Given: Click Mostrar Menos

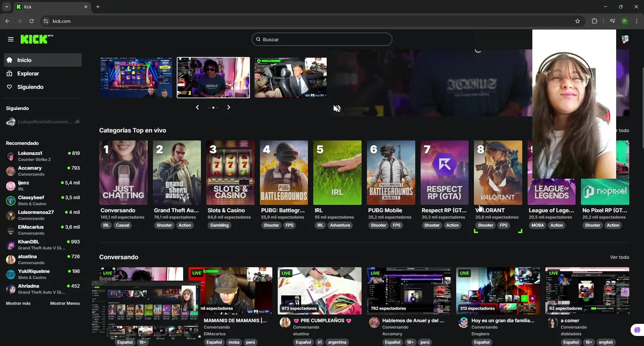Looking at the screenshot, I should pyautogui.click(x=65, y=303).
